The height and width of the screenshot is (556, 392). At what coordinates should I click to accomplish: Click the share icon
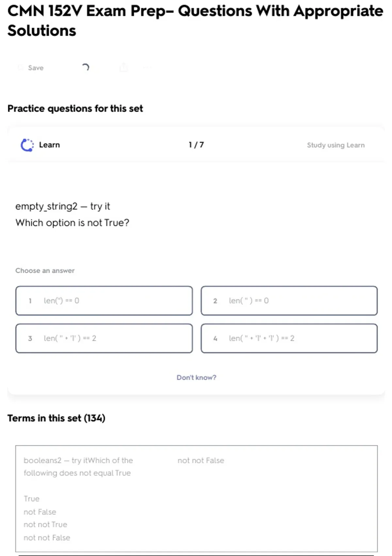pyautogui.click(x=123, y=68)
